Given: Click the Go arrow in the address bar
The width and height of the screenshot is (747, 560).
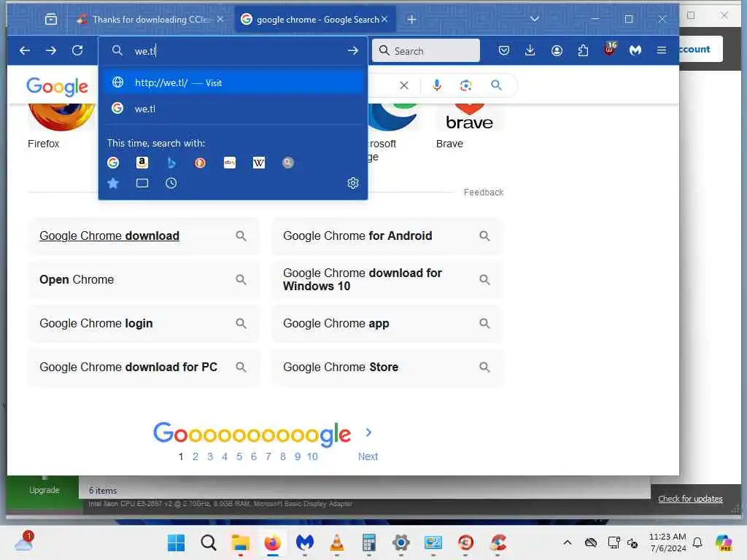Looking at the screenshot, I should [353, 50].
